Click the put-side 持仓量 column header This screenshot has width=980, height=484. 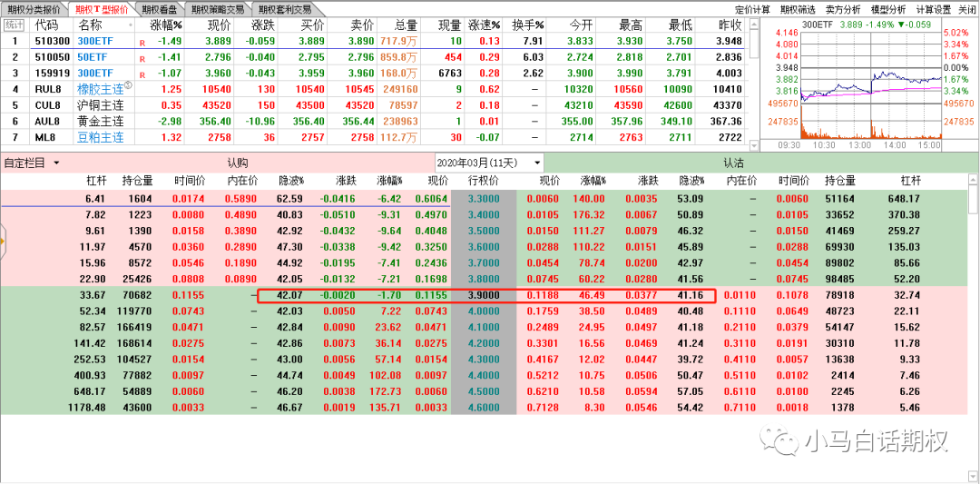point(840,182)
